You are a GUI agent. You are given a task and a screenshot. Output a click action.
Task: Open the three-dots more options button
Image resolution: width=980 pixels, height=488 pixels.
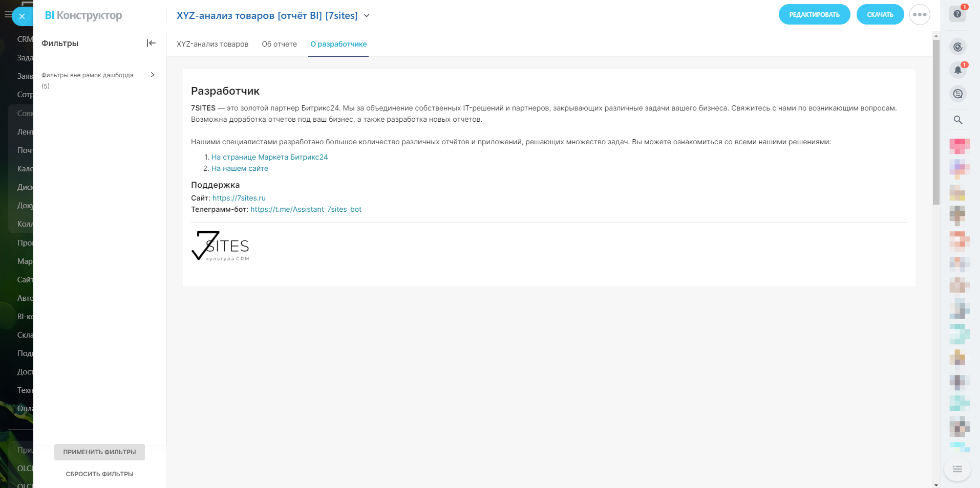[x=920, y=15]
